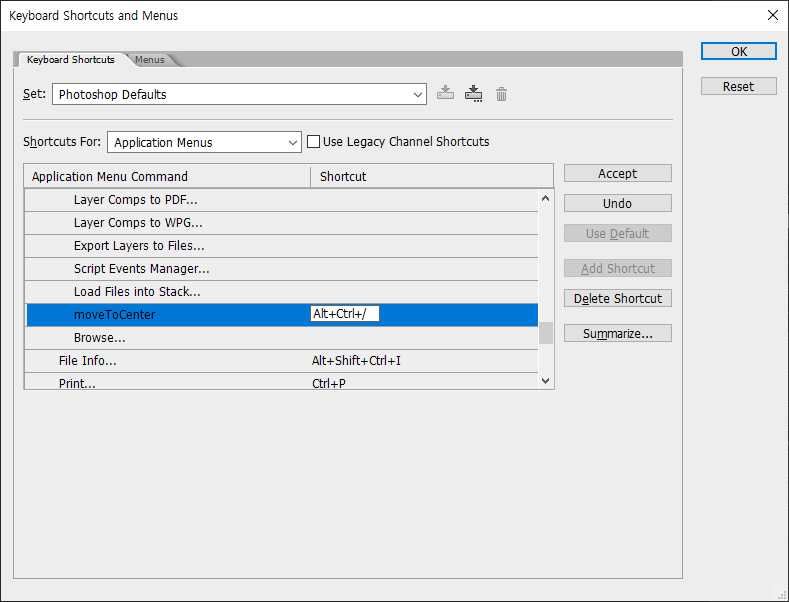Click Delete Shortcut button
This screenshot has width=789, height=602.
tap(617, 298)
